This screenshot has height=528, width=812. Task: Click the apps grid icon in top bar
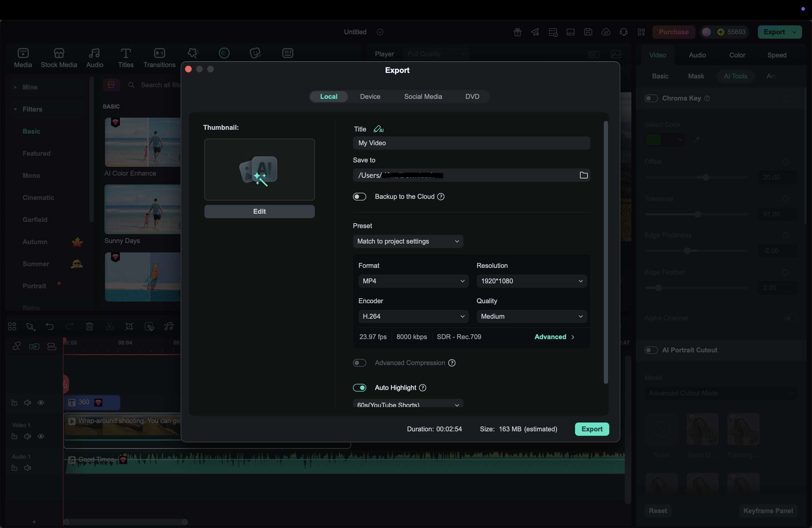click(641, 32)
